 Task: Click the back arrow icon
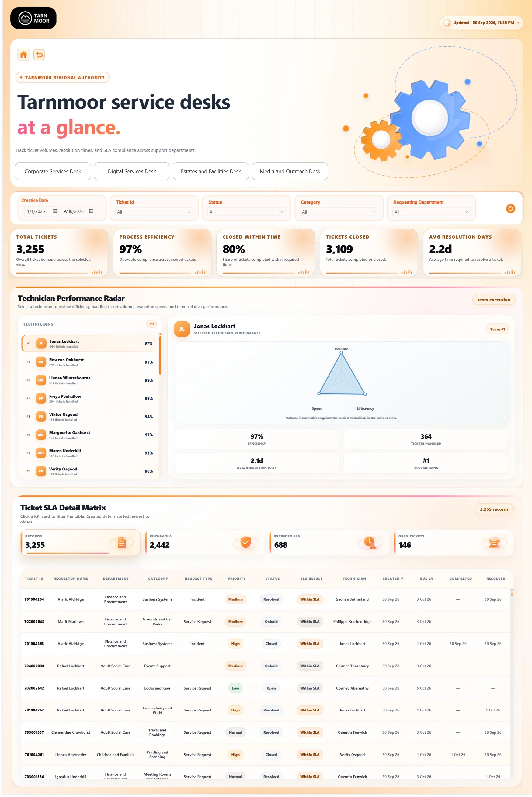tap(39, 55)
